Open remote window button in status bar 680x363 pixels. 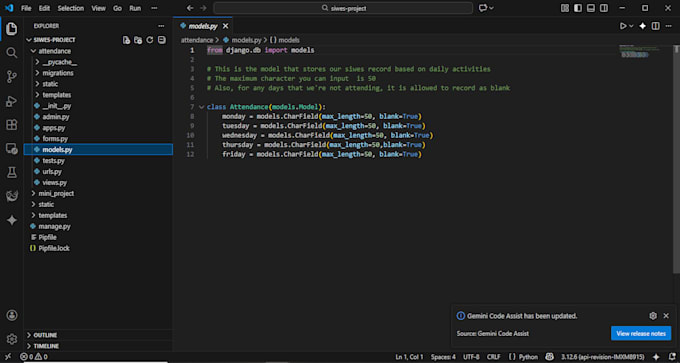[8, 357]
